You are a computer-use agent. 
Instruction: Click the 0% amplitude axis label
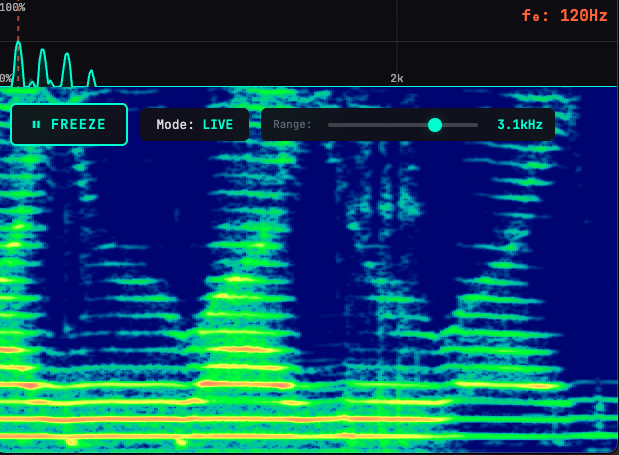click(6, 78)
